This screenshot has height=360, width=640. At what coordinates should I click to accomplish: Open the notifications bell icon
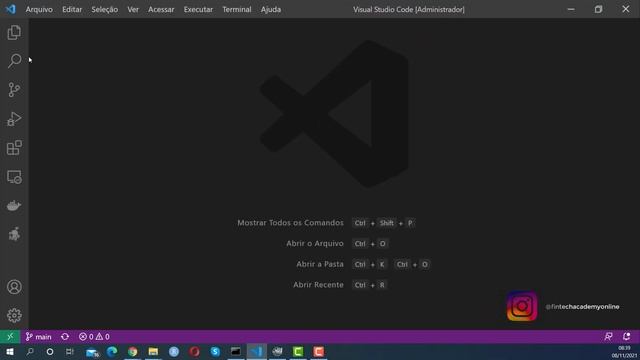click(627, 337)
